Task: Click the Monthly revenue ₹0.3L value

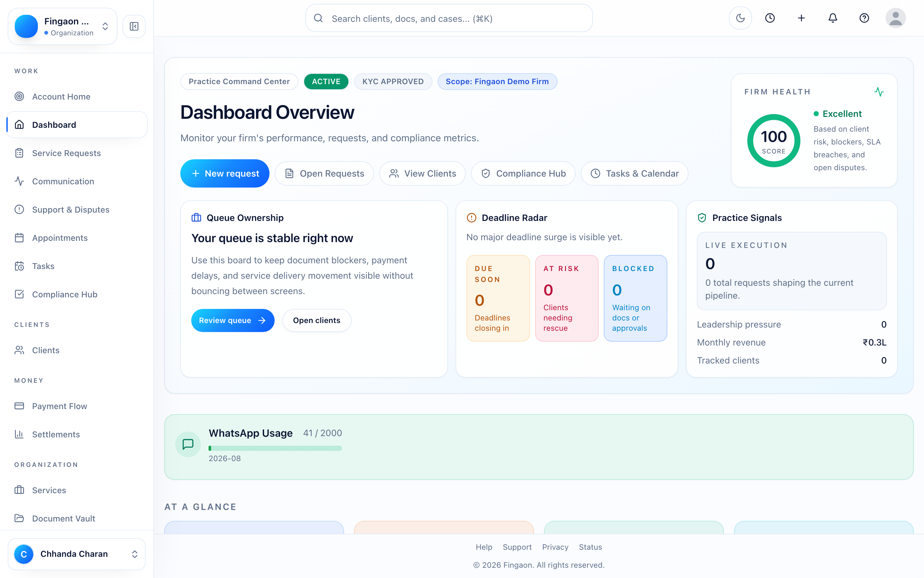Action: [x=874, y=342]
